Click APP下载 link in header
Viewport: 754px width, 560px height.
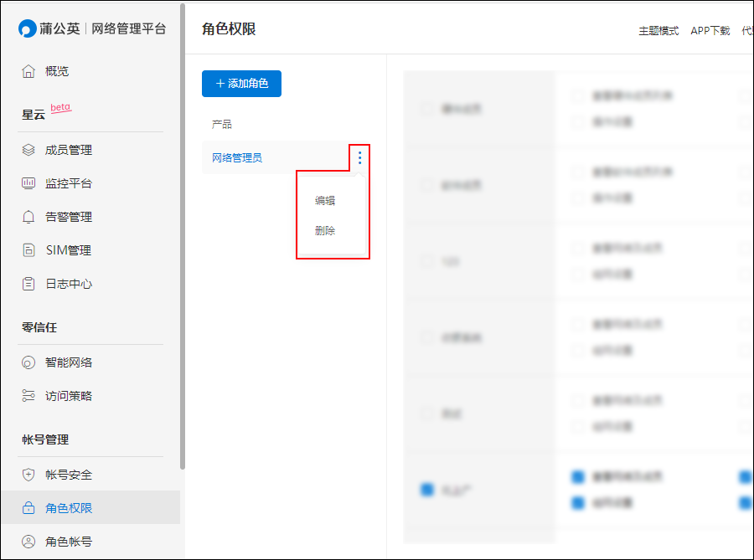click(x=710, y=31)
